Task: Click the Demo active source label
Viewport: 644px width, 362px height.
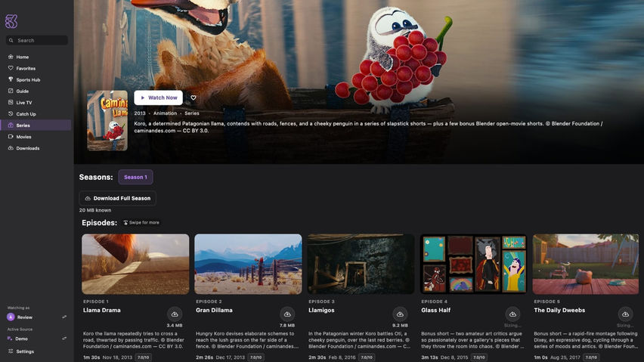Action: pyautogui.click(x=21, y=339)
